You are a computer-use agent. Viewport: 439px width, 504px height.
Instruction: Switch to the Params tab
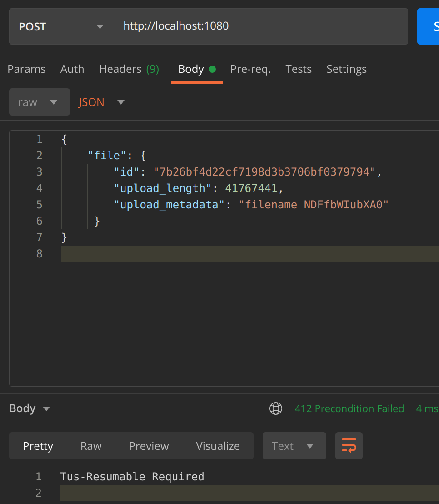[26, 69]
